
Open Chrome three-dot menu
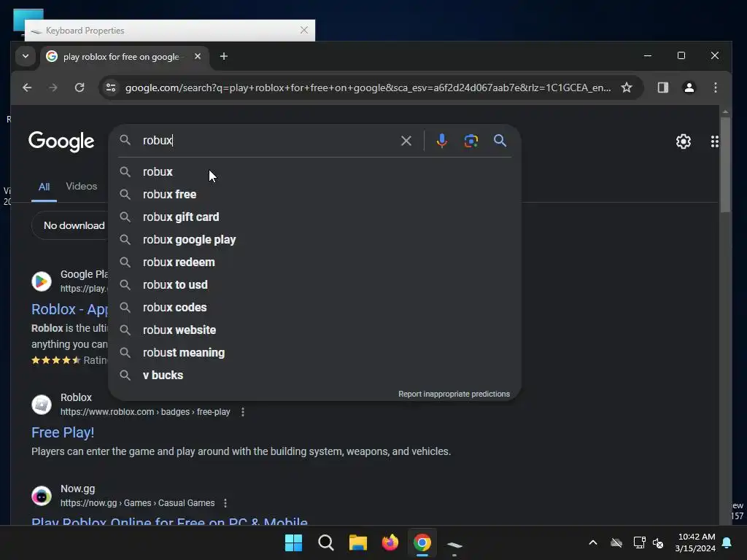click(715, 87)
